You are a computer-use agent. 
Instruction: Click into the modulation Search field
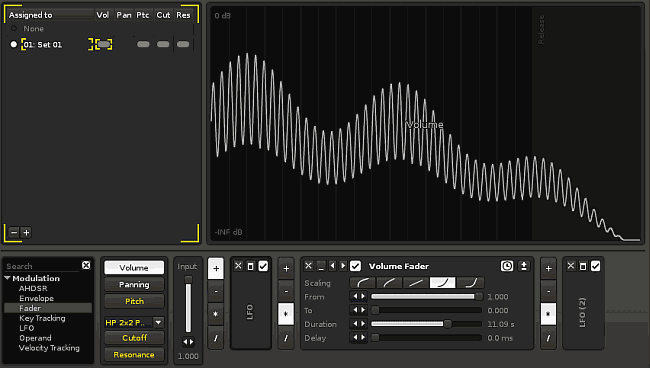[x=42, y=266]
